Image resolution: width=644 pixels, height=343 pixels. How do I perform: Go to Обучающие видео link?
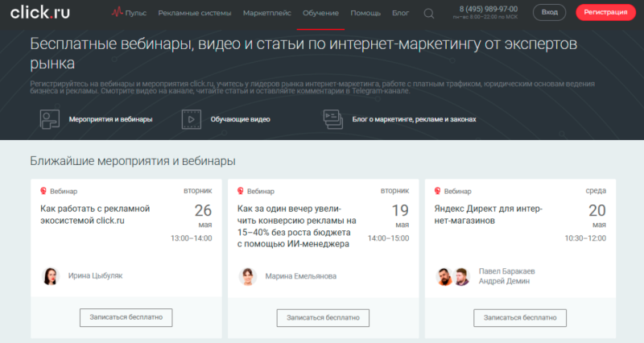(240, 119)
